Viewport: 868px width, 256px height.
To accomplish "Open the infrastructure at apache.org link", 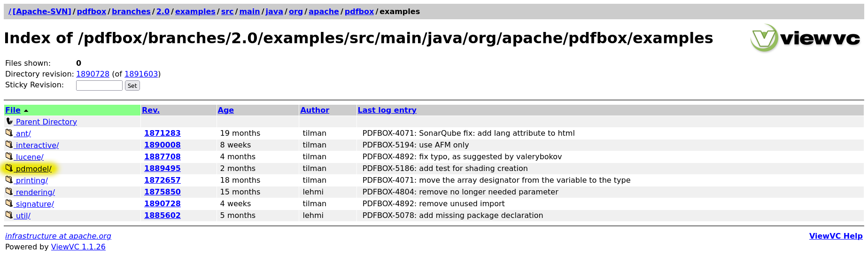I will [58, 236].
